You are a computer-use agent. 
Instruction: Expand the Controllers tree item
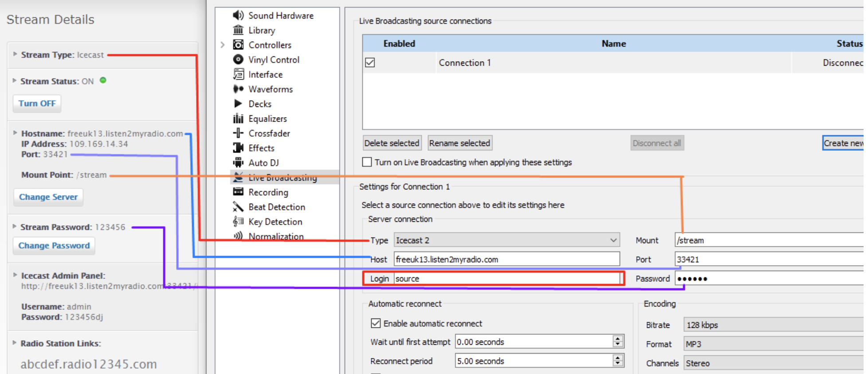coord(223,45)
